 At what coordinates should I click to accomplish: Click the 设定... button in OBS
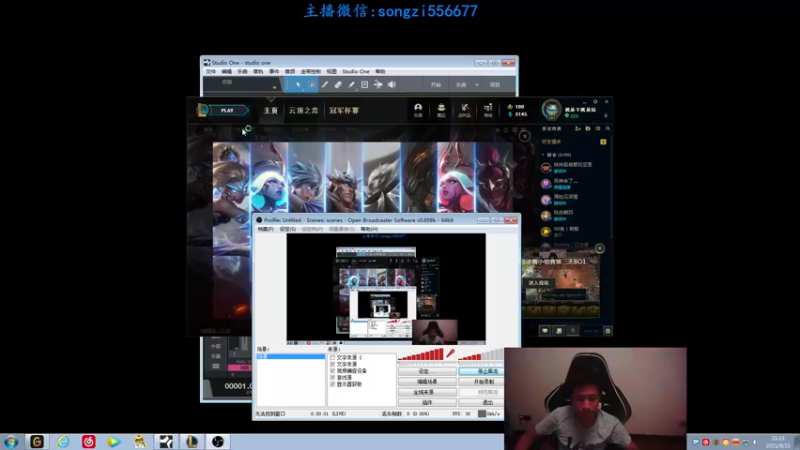tap(427, 371)
